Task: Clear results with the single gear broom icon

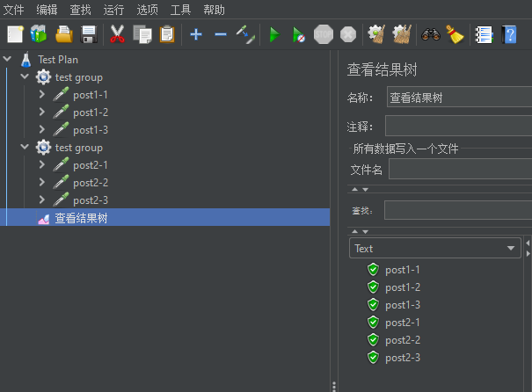Action: (376, 34)
